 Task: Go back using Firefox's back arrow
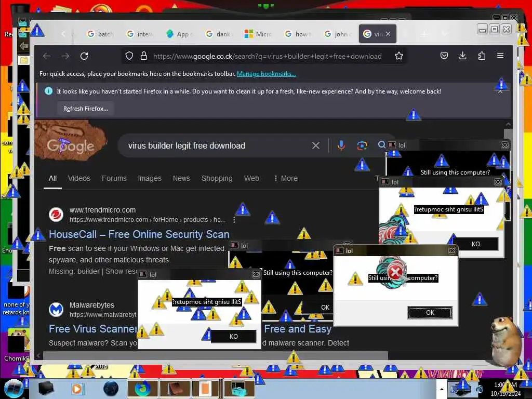pyautogui.click(x=46, y=56)
